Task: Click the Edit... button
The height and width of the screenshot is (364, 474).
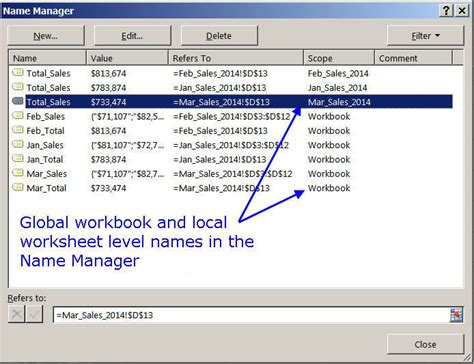Action: pyautogui.click(x=132, y=36)
